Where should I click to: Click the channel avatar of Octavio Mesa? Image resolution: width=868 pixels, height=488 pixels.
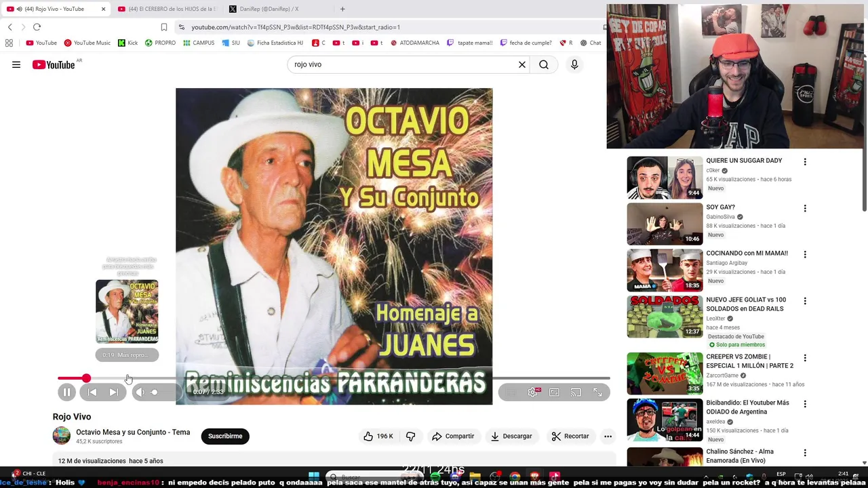click(62, 436)
